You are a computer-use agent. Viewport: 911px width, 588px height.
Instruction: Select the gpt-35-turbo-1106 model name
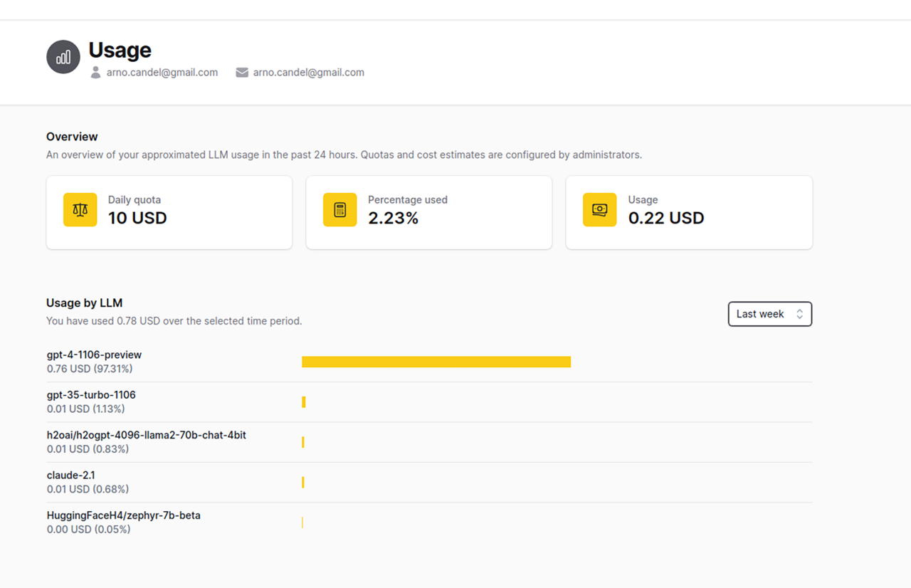[x=91, y=394]
